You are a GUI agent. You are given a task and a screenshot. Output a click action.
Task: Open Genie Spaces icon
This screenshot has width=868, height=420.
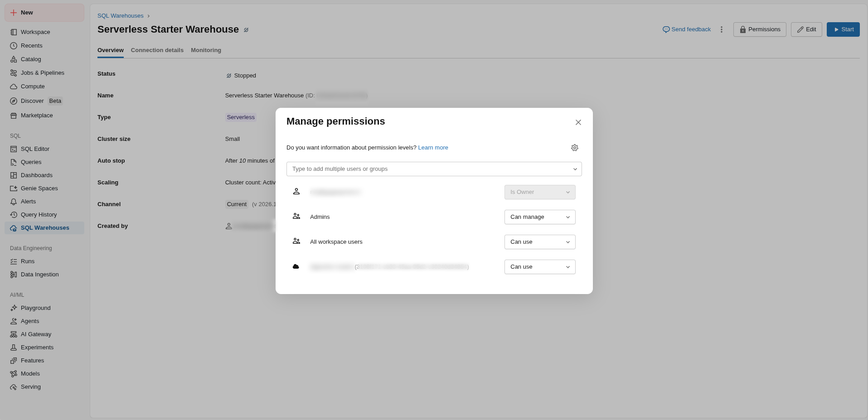(x=14, y=188)
